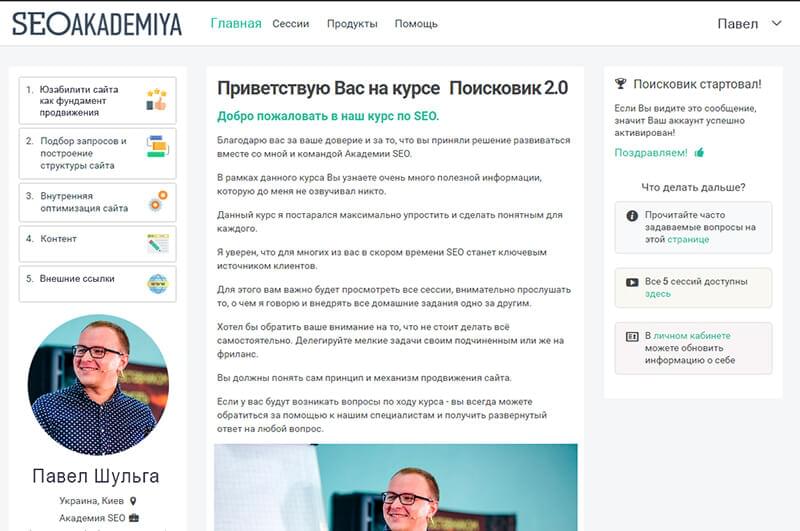This screenshot has width=800, height=531.
Task: Open the Помощь menu item
Action: pos(416,23)
